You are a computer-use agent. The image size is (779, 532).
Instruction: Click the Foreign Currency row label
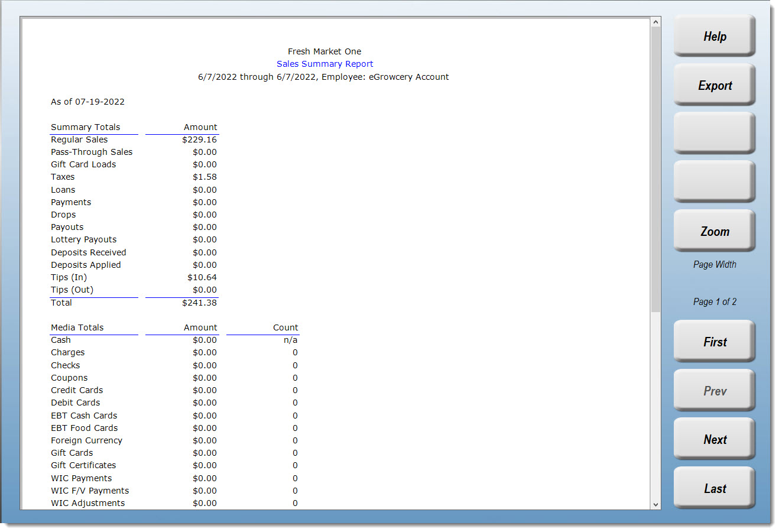tap(87, 440)
